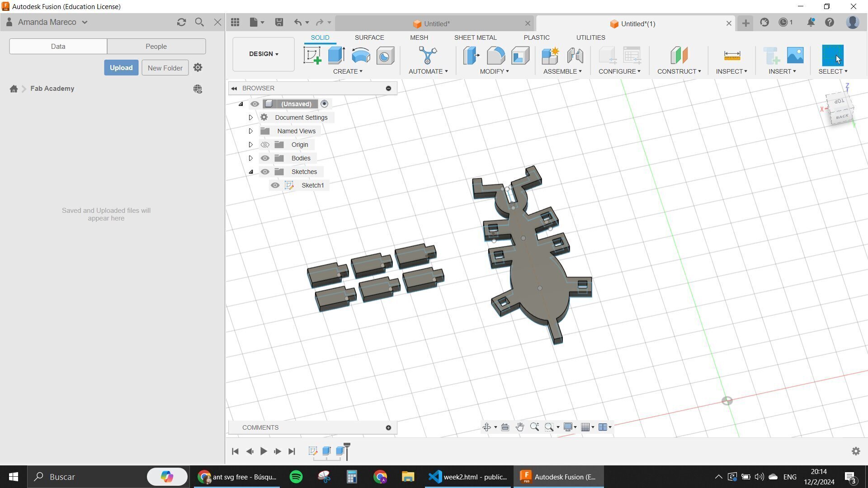Search in the data panel

[x=199, y=22]
